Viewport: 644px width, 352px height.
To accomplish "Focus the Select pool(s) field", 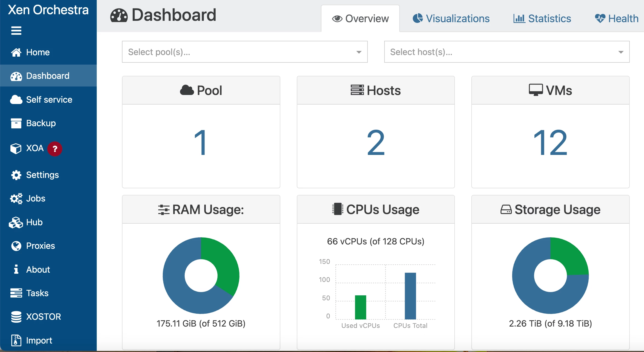I will point(245,52).
